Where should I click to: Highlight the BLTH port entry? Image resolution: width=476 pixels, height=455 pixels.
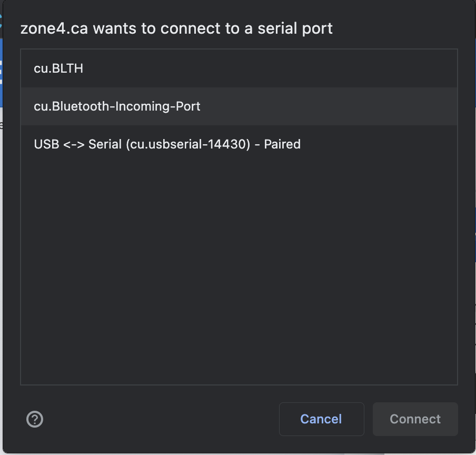[58, 68]
